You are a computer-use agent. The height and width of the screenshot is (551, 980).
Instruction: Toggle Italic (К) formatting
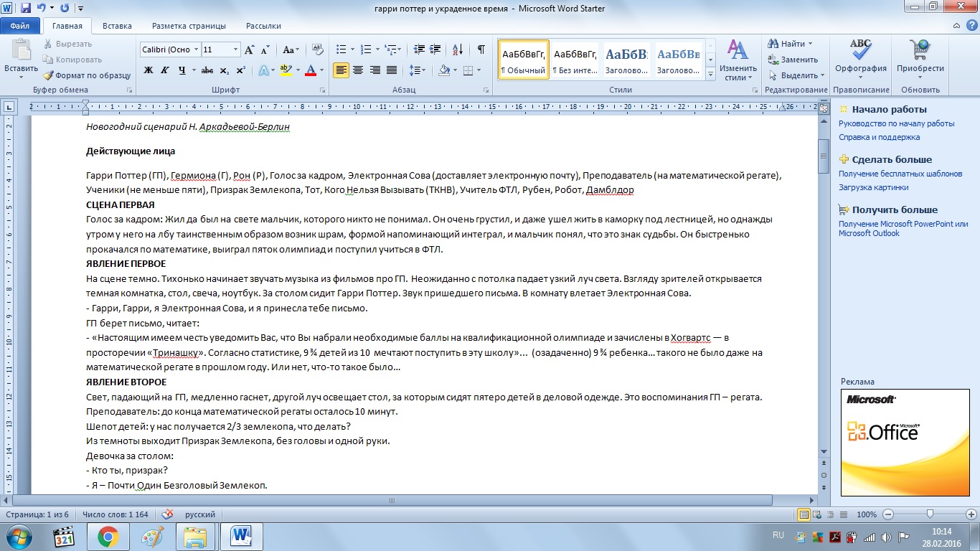click(x=166, y=70)
